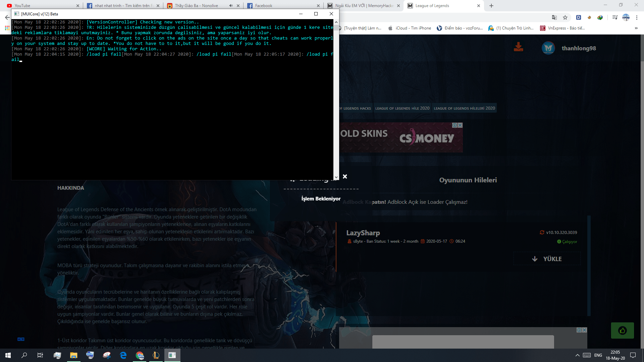Open the ad info icon on the bottom ad

pyautogui.click(x=579, y=330)
